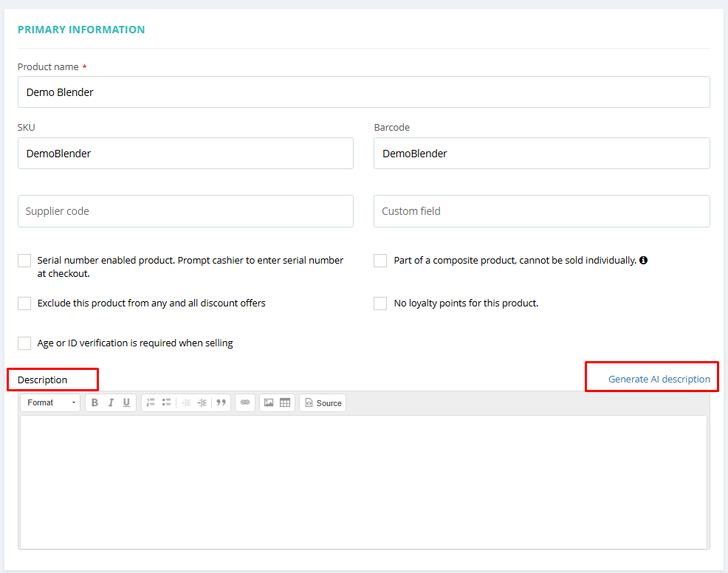Open the Format dropdown
This screenshot has height=573, width=728.
[x=51, y=402]
